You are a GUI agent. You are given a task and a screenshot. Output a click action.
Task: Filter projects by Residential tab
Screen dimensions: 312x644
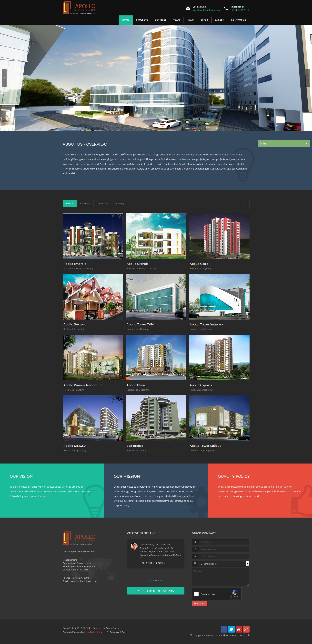point(85,203)
